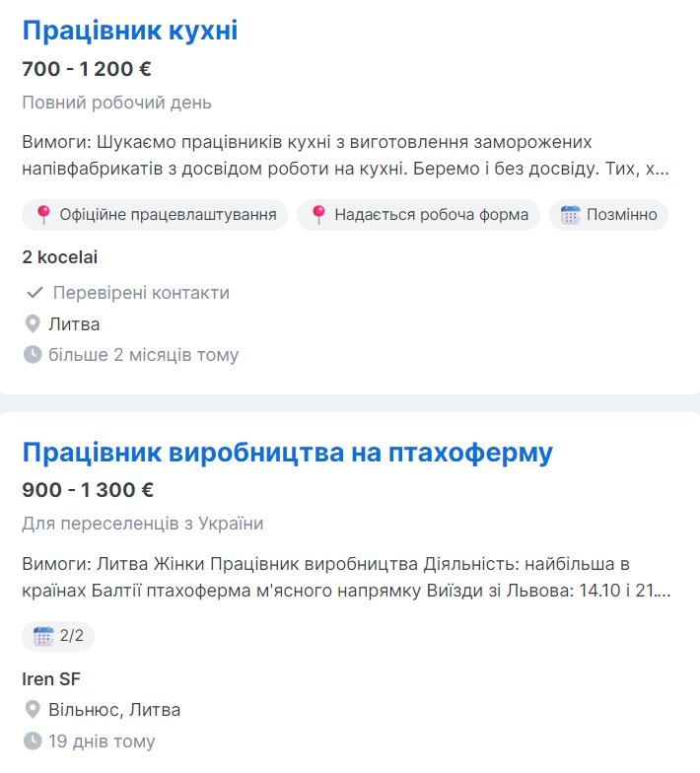Viewport: 700px width, 773px height.
Task: Open the "Працівник кухні" job title link
Action: pos(130,31)
